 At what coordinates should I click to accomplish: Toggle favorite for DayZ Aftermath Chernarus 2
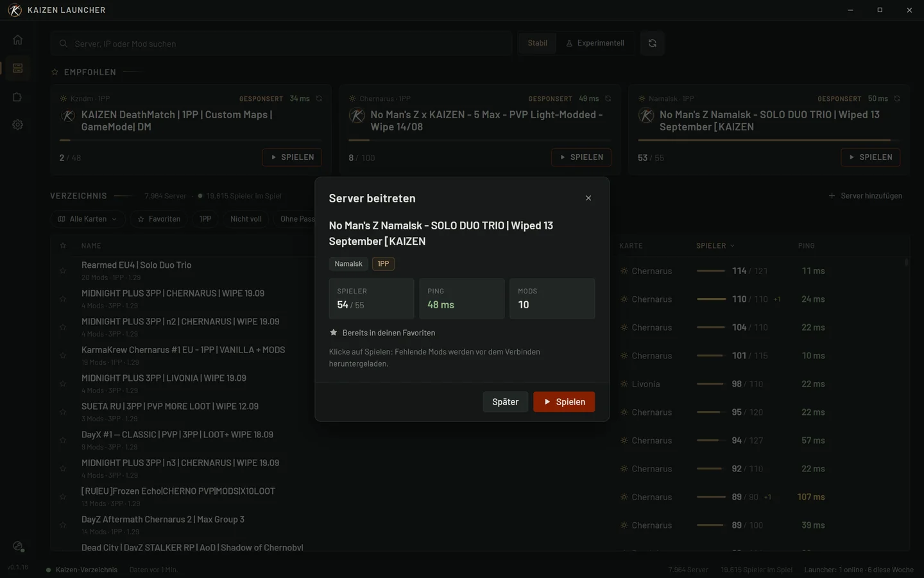pyautogui.click(x=63, y=525)
